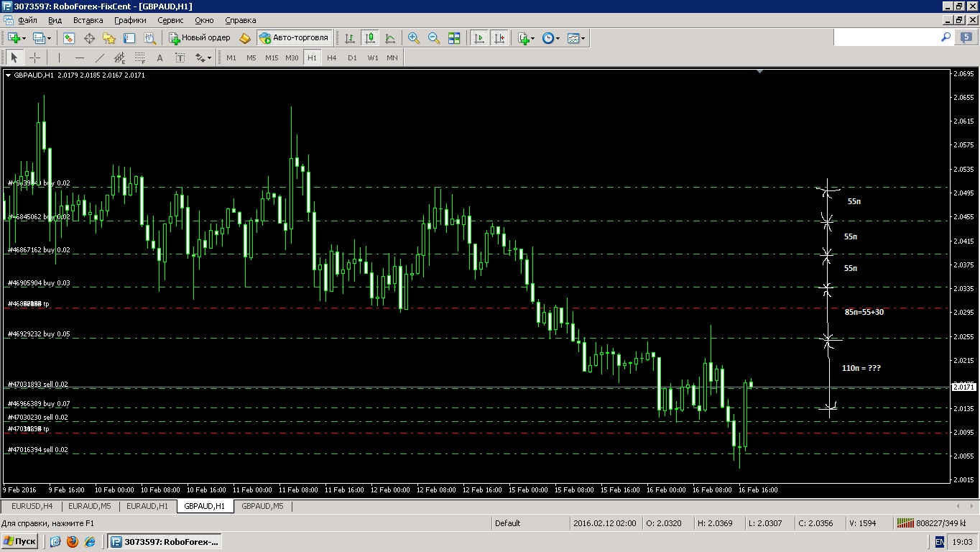
Task: Select the horizontal line drawing tool
Action: (x=79, y=57)
